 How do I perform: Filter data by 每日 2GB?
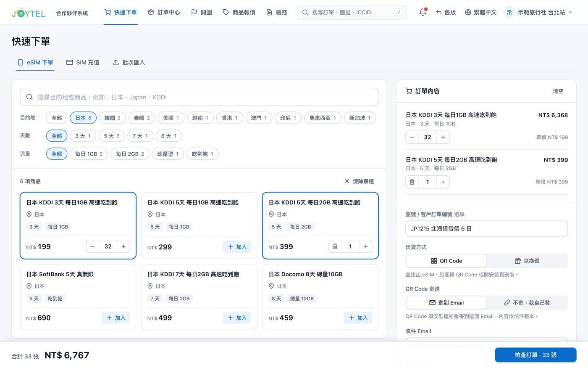pyautogui.click(x=130, y=154)
